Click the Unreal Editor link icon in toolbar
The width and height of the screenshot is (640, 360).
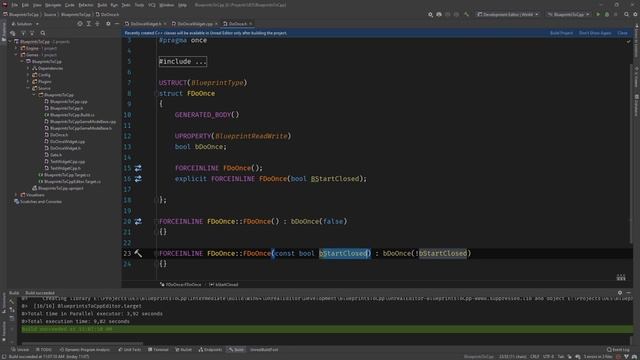tap(439, 14)
